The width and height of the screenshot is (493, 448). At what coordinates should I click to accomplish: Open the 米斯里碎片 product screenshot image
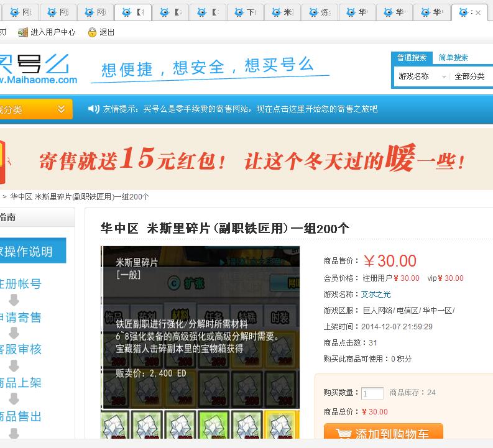coord(200,342)
